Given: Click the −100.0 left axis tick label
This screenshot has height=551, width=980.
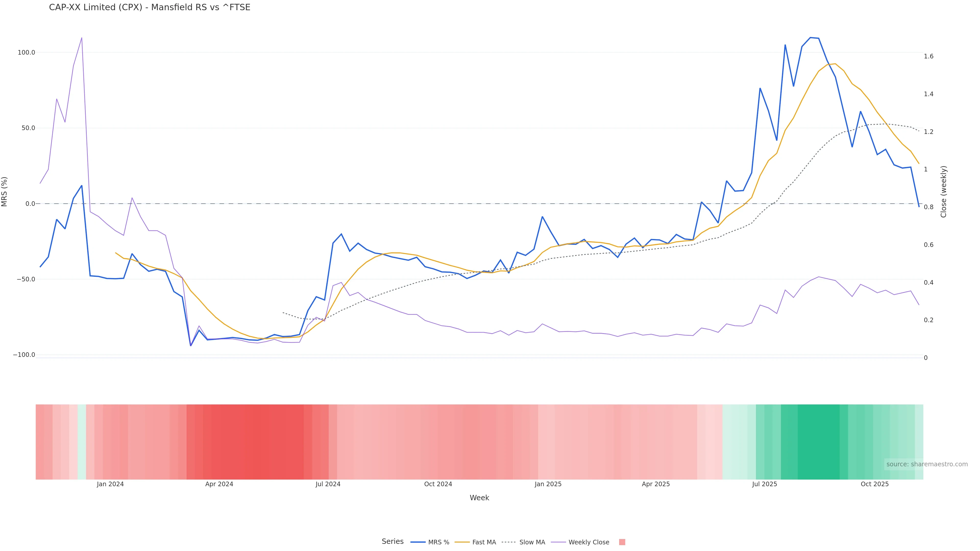Looking at the screenshot, I should coord(24,355).
